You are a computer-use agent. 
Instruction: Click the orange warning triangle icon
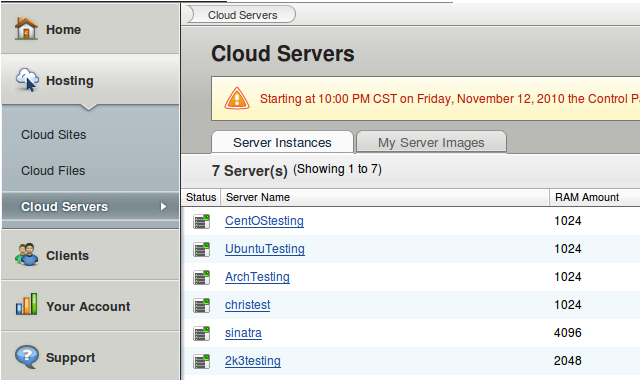[237, 99]
